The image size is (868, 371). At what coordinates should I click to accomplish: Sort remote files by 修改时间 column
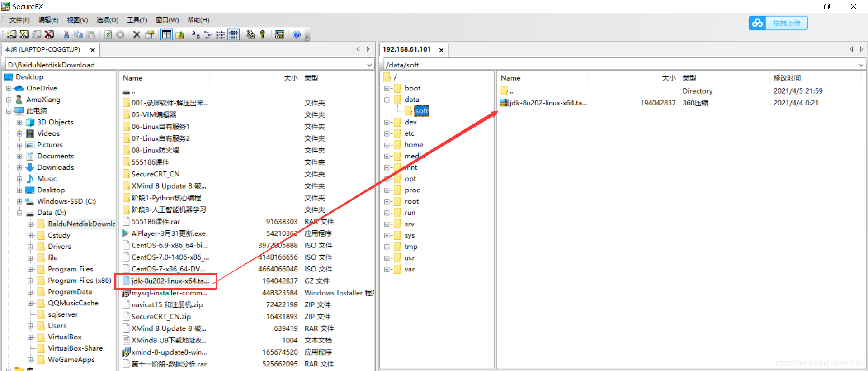(x=787, y=78)
